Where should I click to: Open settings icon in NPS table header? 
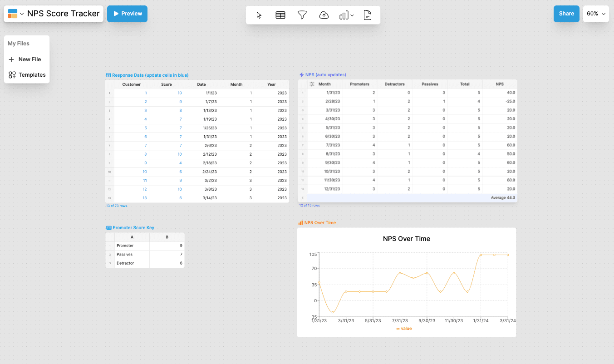click(312, 84)
